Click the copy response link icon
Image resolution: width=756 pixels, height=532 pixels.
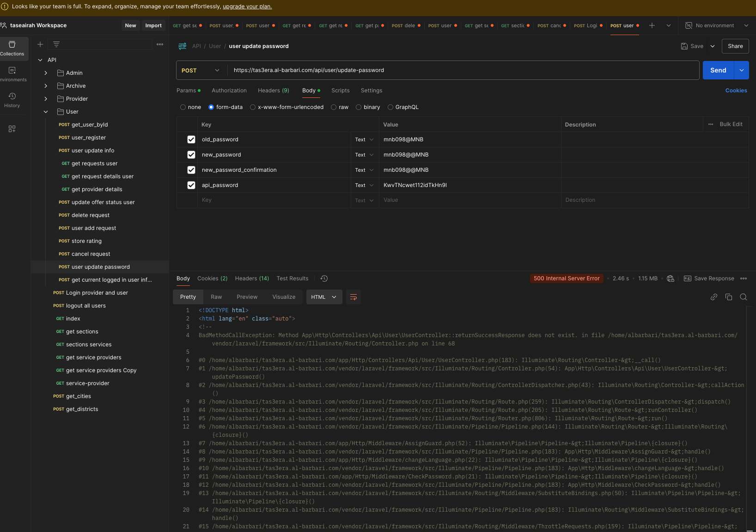[714, 297]
